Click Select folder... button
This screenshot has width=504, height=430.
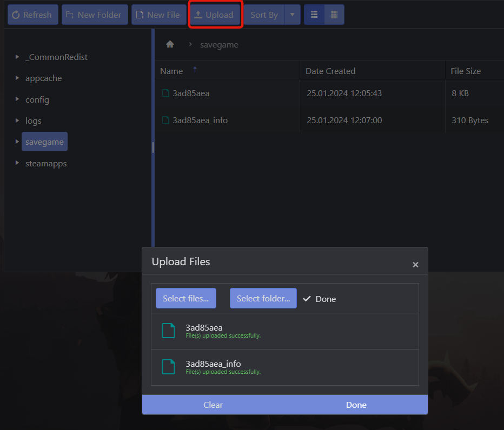point(263,298)
